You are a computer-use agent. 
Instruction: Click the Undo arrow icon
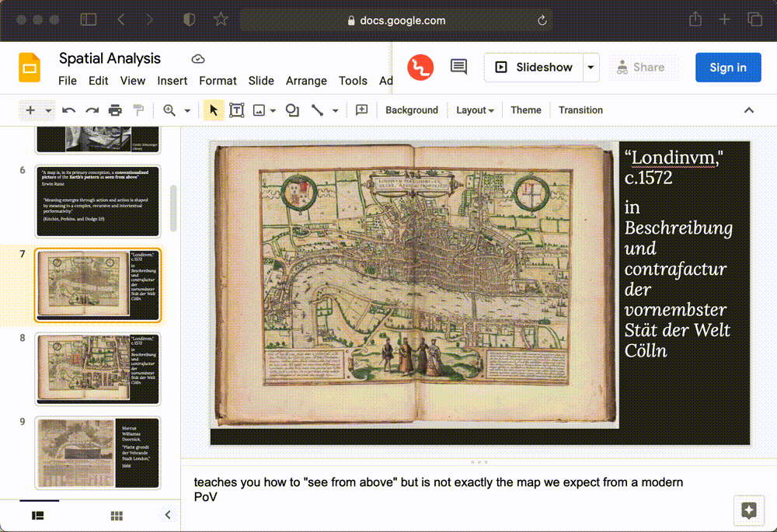click(69, 110)
